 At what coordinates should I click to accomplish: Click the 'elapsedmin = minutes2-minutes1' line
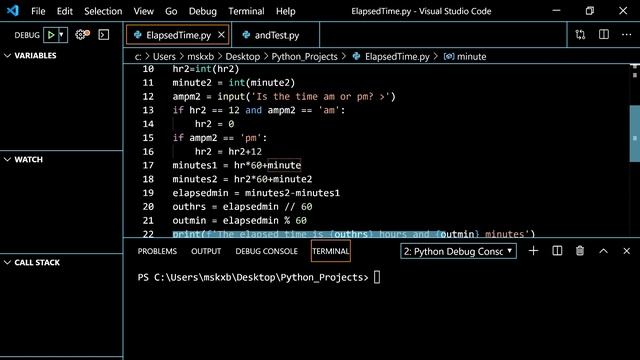click(256, 193)
